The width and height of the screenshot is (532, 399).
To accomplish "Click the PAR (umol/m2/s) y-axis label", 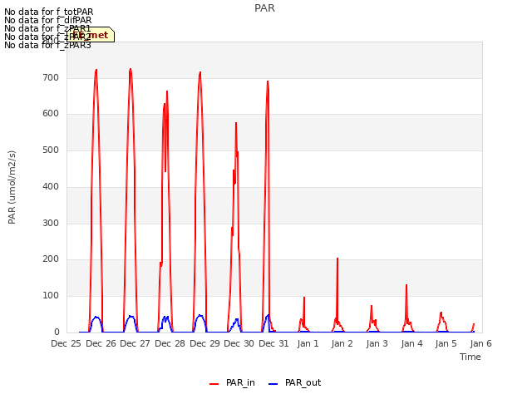I will tap(12, 187).
